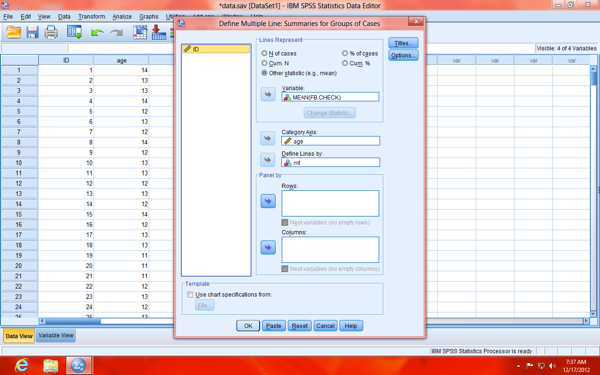Select Other statistic (e.g., mean) option
Image resolution: width=600 pixels, height=375 pixels.
click(299, 73)
